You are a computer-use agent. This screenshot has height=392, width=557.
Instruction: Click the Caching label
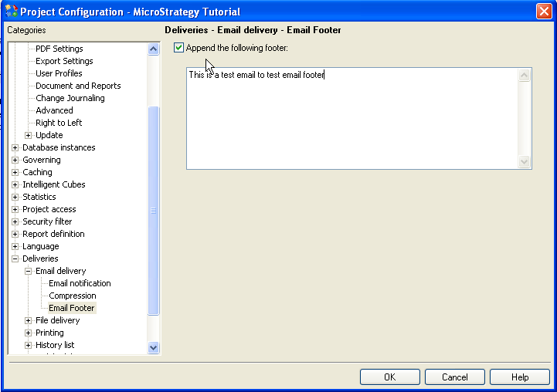[37, 172]
